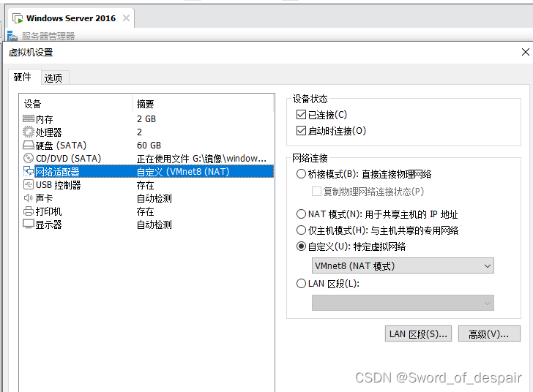
Task: Select the 内存 device row
Action: pyautogui.click(x=148, y=119)
